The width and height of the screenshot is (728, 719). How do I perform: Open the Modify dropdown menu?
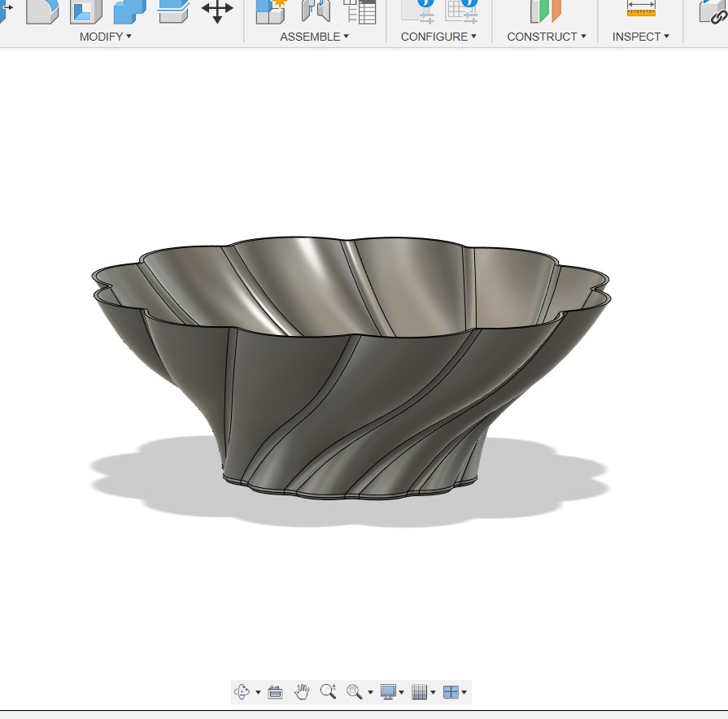[106, 37]
